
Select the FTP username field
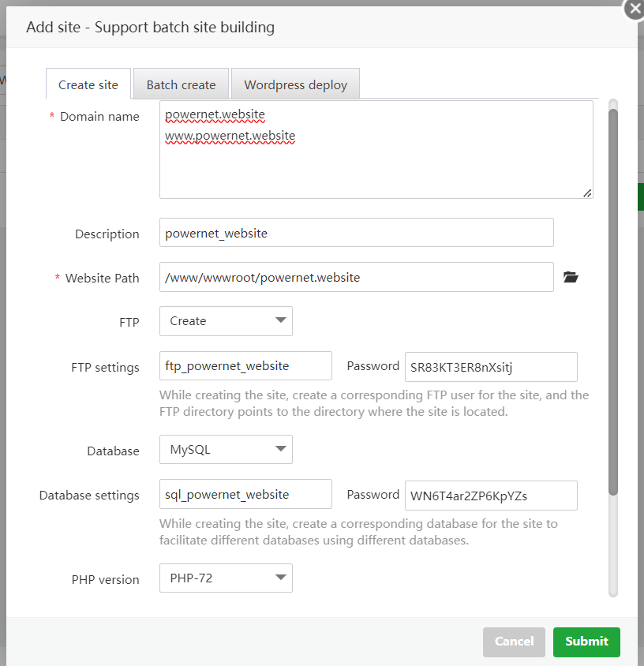pyautogui.click(x=245, y=366)
